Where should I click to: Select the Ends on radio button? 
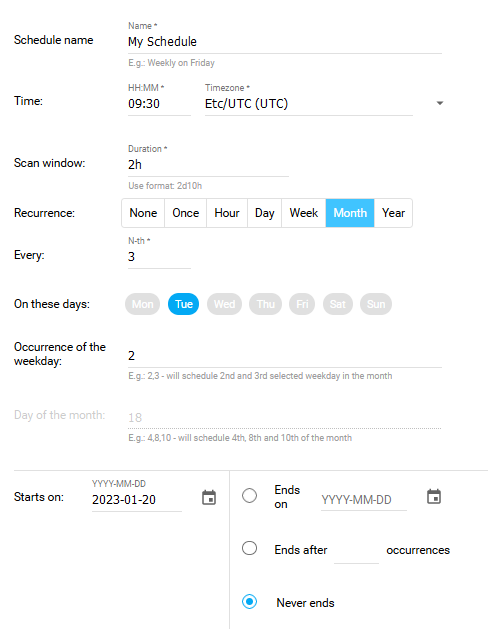[249, 496]
